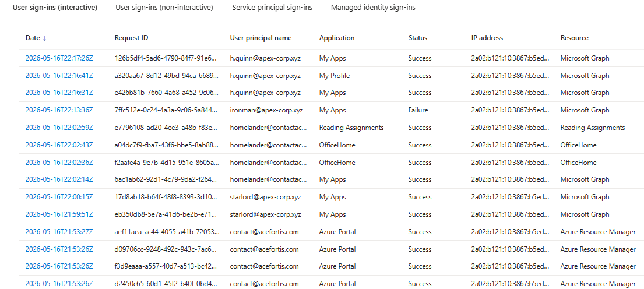
Task: Select User sign-ins (interactive) tab
Action: pyautogui.click(x=55, y=8)
